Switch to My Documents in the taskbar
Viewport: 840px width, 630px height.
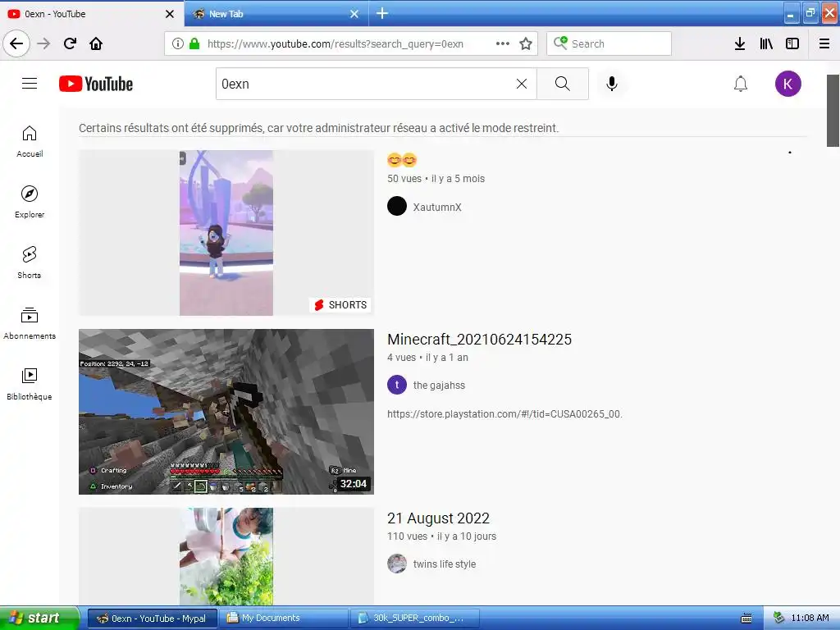pos(285,619)
